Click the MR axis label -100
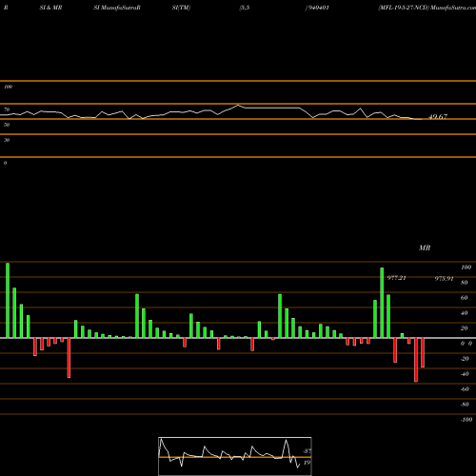This screenshot has width=476, height=476. [466, 420]
